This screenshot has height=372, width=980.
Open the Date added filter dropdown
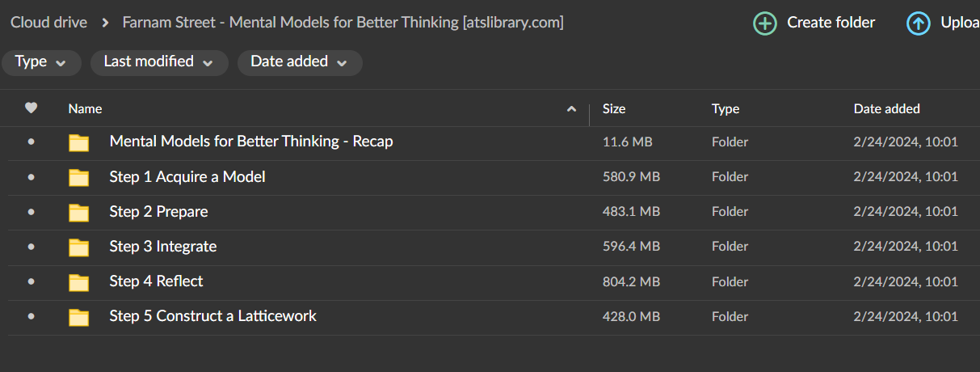click(300, 62)
